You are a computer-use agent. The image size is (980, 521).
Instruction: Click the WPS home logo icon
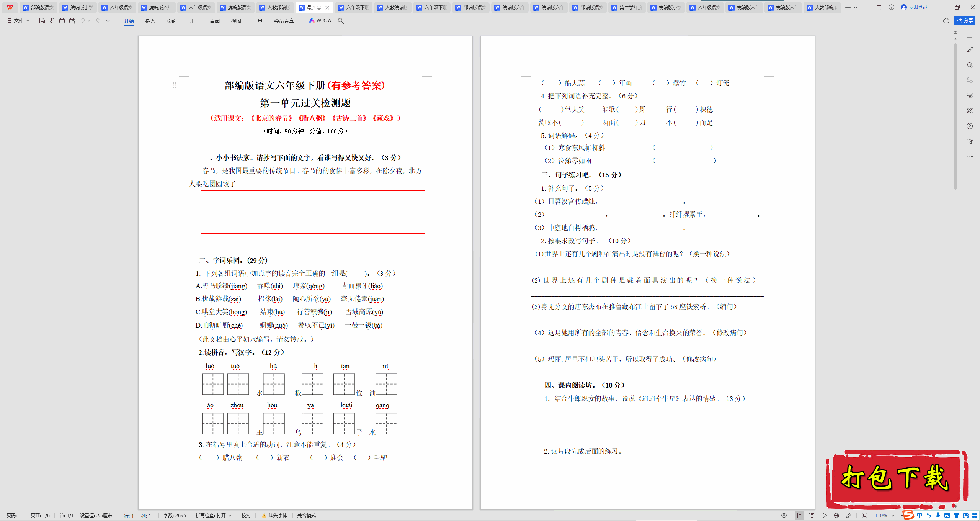[x=10, y=7]
